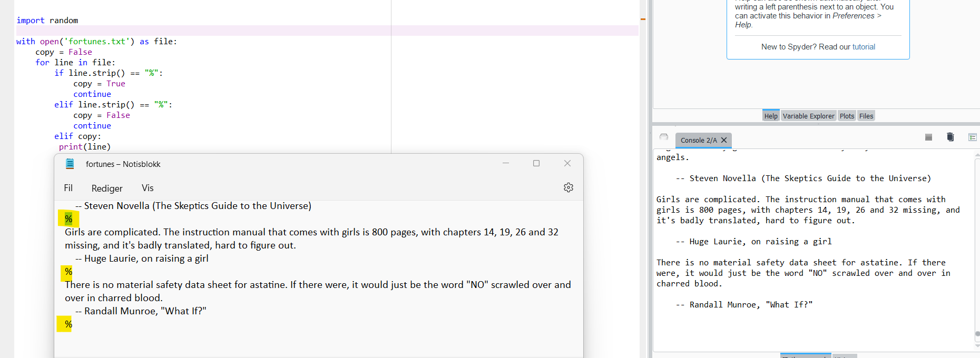980x358 pixels.
Task: Click 'angels.' output line in console
Action: [673, 157]
